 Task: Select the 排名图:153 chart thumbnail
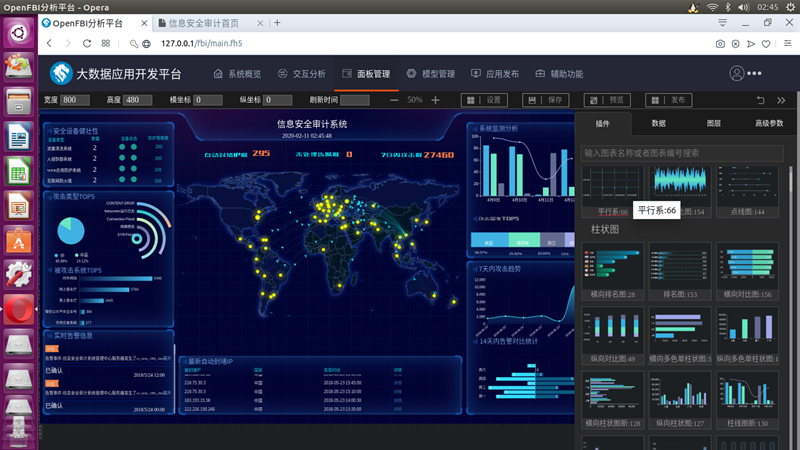point(680,271)
